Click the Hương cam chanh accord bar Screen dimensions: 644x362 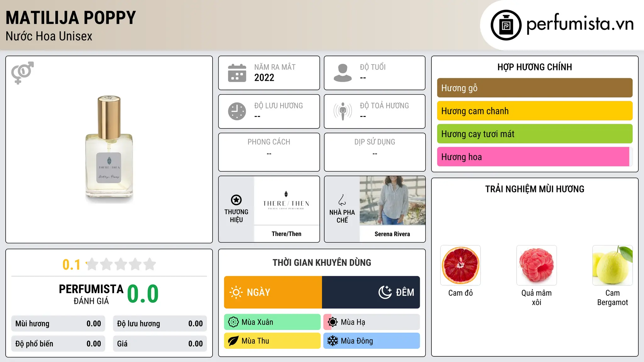(x=535, y=111)
